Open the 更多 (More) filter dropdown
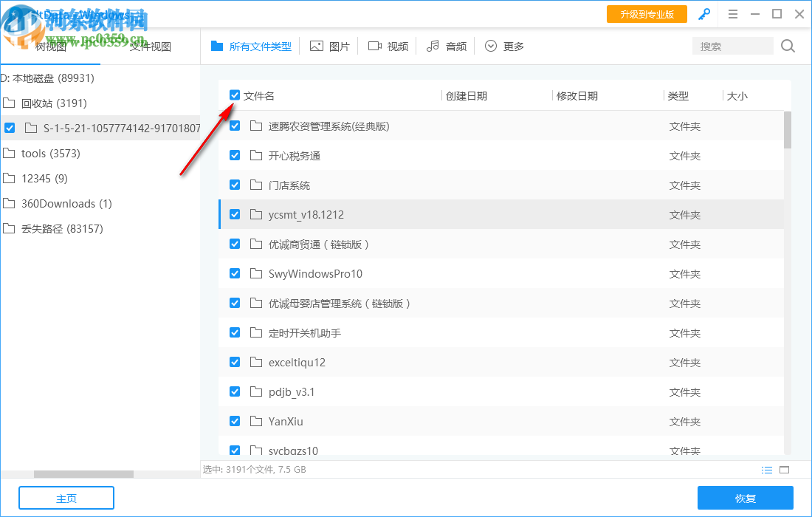This screenshot has height=517, width=812. tap(503, 46)
